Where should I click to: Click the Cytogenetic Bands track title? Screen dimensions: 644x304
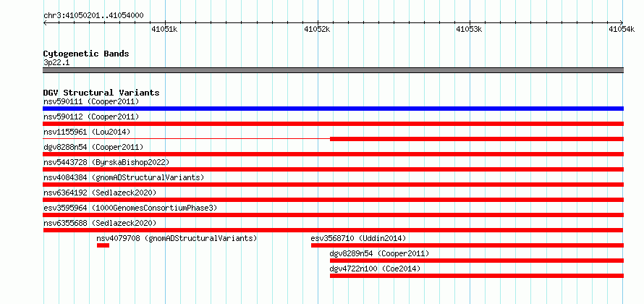[86, 54]
